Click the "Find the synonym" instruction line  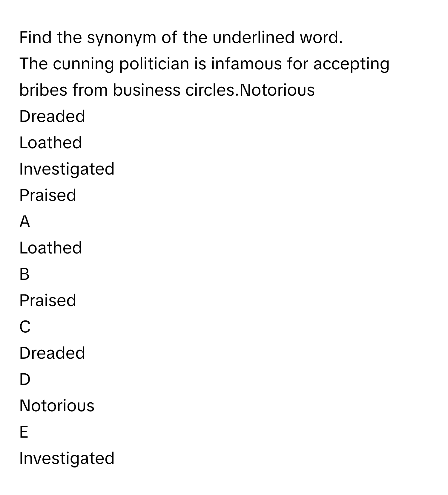point(181,38)
